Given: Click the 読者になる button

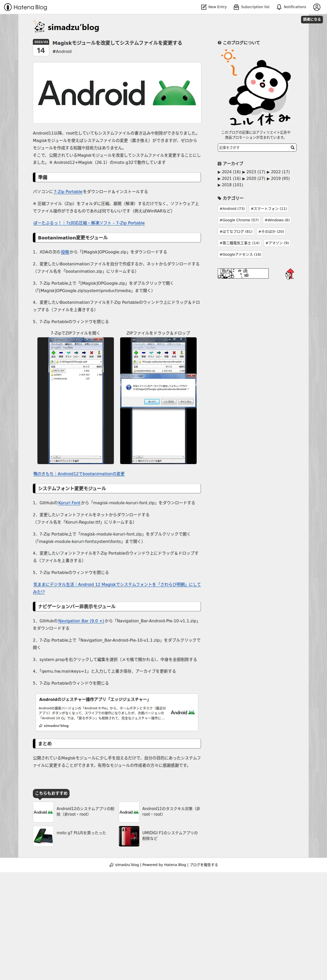Looking at the screenshot, I should point(312,19).
